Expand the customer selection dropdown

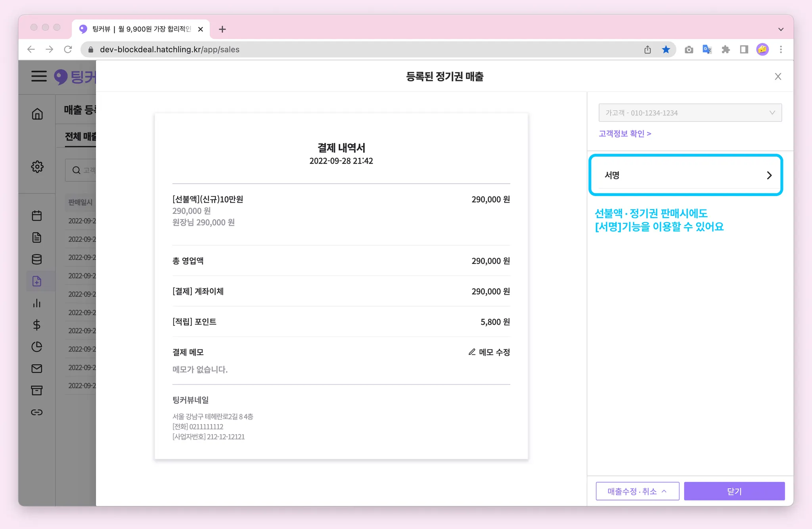click(x=690, y=113)
